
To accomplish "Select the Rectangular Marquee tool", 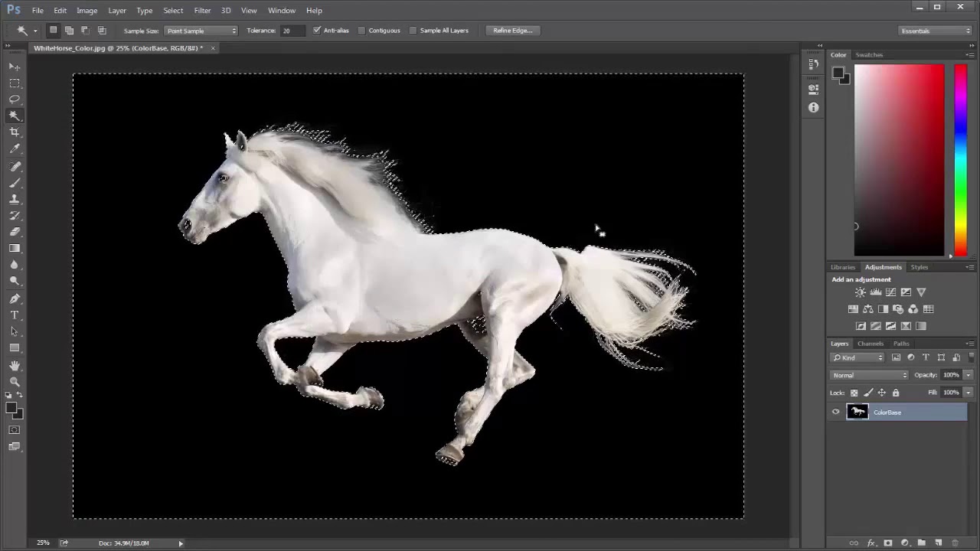I will pos(15,83).
